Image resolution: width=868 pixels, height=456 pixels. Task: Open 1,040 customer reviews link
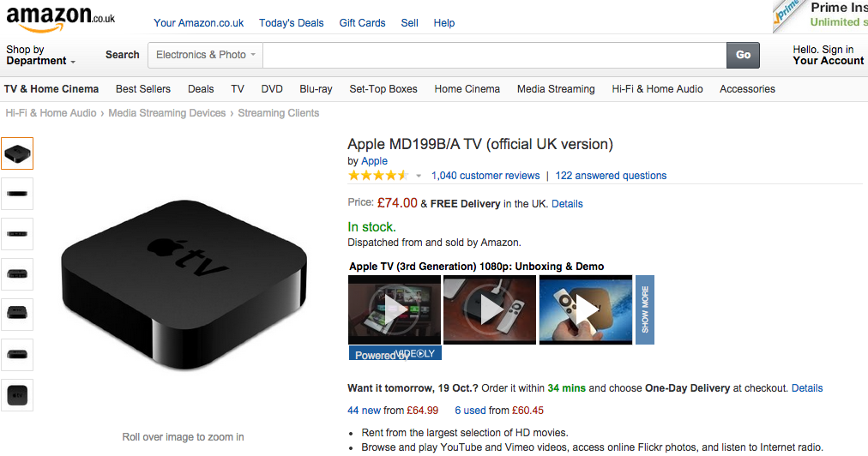click(485, 176)
